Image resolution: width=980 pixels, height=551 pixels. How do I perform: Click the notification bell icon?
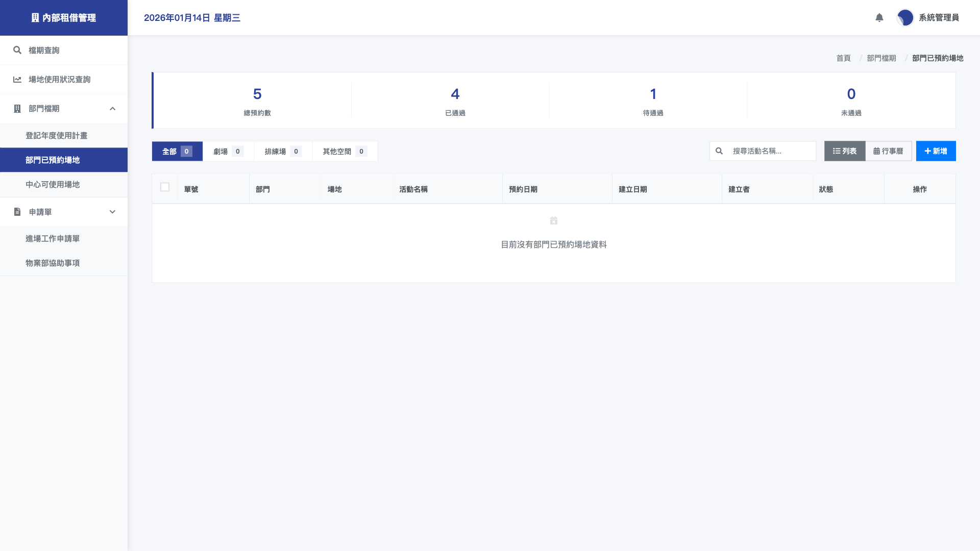coord(879,18)
